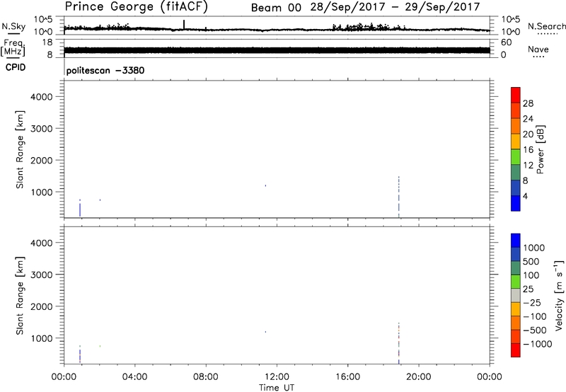The width and height of the screenshot is (566, 392).
Task: Click the yellow 16 dB power swatch
Action: pos(516,142)
